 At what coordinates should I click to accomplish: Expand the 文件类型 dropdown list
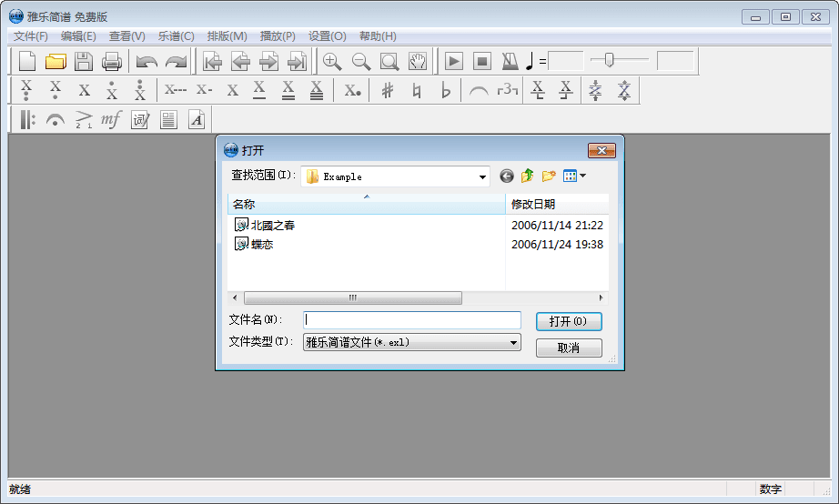point(513,342)
